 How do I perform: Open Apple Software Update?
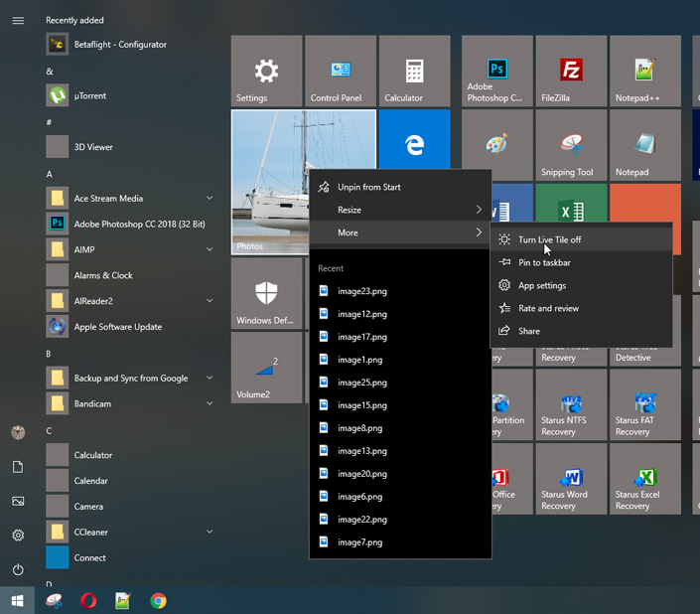(x=130, y=327)
